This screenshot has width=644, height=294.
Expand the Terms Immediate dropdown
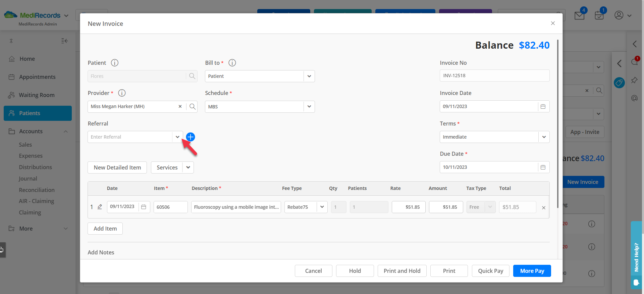(x=544, y=137)
